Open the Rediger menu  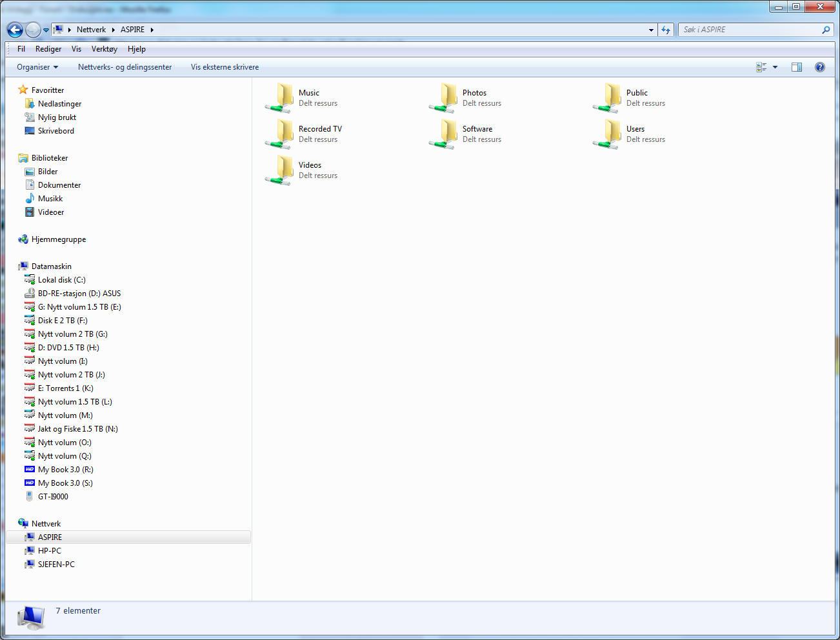tap(48, 49)
